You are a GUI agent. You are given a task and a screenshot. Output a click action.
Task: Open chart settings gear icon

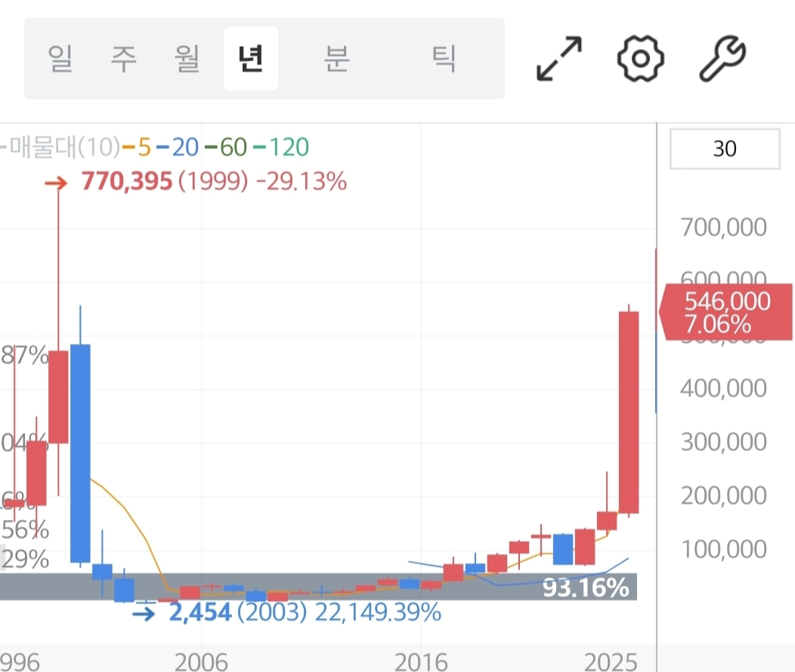[x=640, y=58]
